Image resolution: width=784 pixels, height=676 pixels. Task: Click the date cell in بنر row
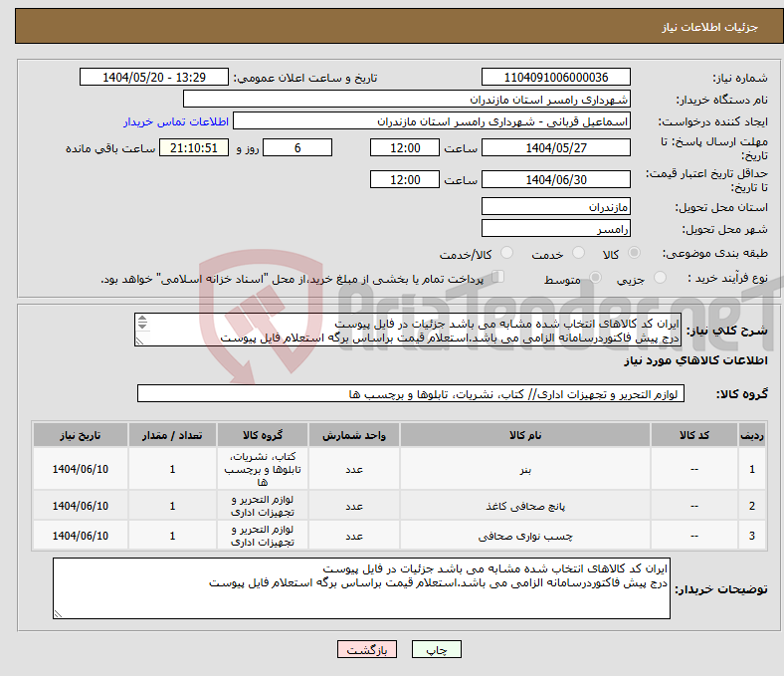coord(81,469)
